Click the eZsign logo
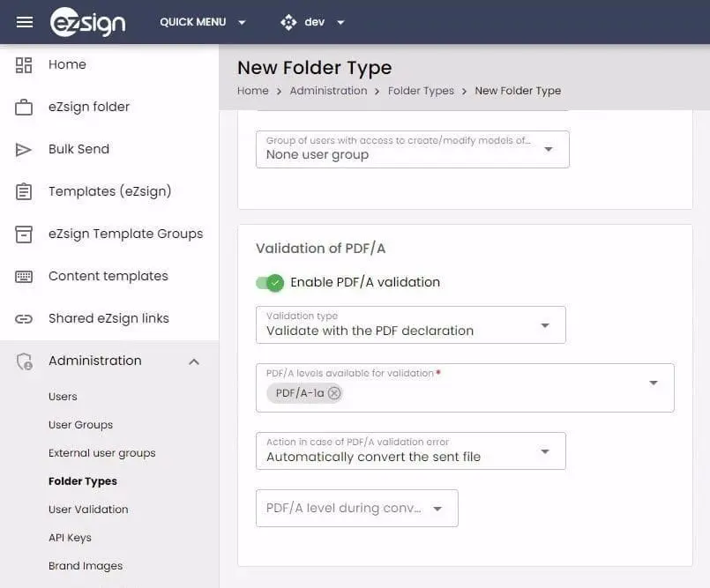Screen dimensions: 710x588 [88, 22]
